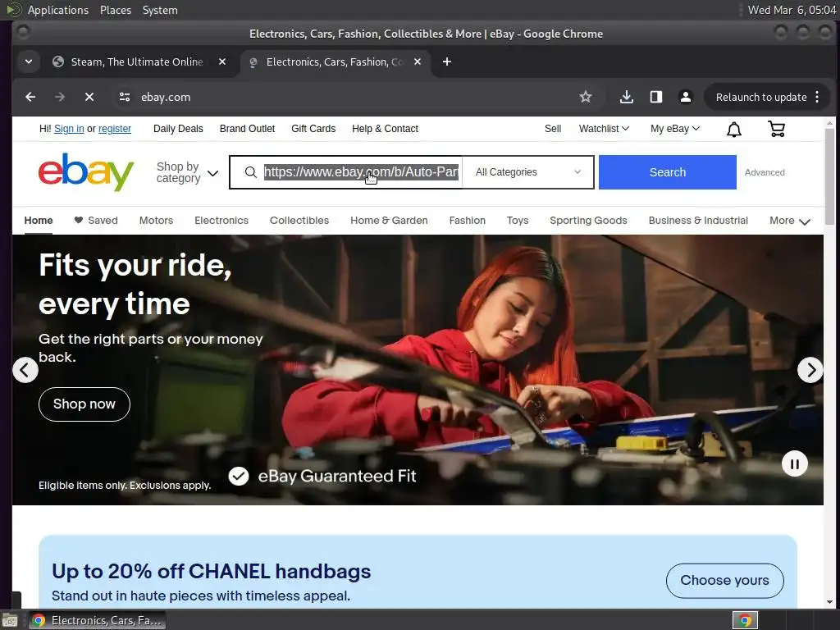Click the browser forward arrow
Screen dimensions: 840x630
60,97
